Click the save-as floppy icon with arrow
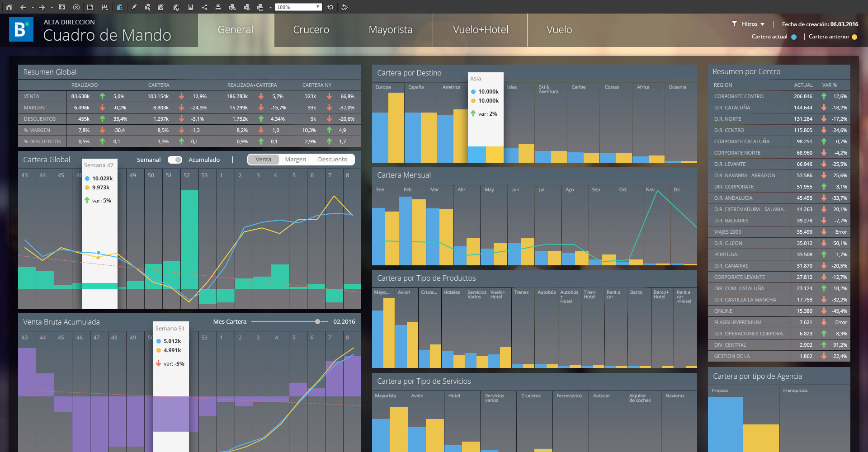The height and width of the screenshot is (452, 868). tap(104, 7)
